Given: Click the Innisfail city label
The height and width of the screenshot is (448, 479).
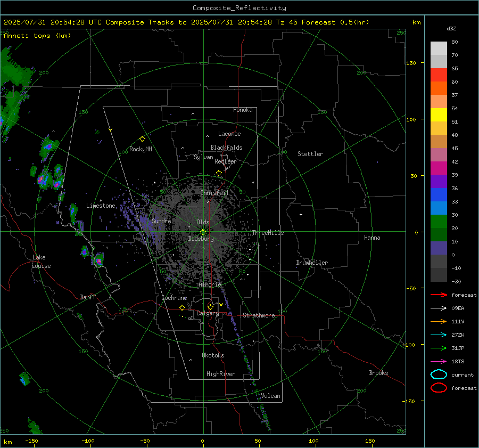Looking at the screenshot, I should tap(214, 193).
